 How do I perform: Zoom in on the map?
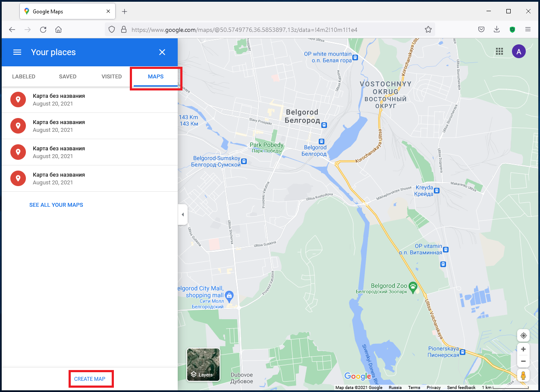pos(524,349)
